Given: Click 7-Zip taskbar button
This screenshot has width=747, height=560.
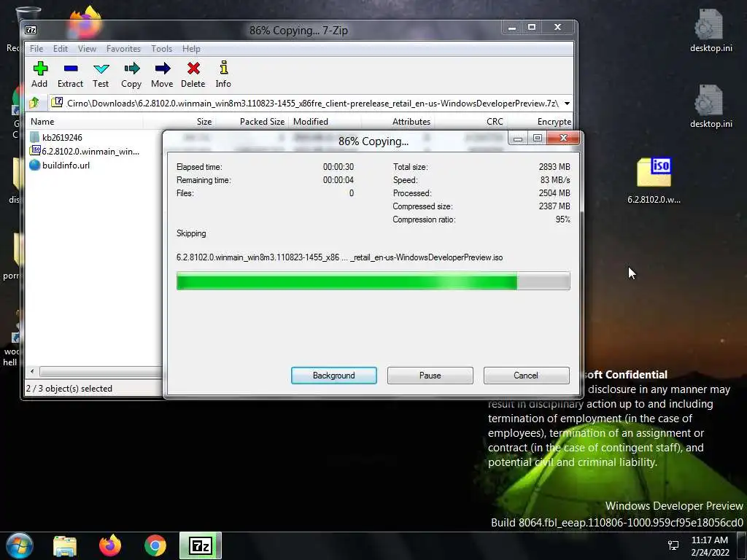Looking at the screenshot, I should (x=201, y=545).
